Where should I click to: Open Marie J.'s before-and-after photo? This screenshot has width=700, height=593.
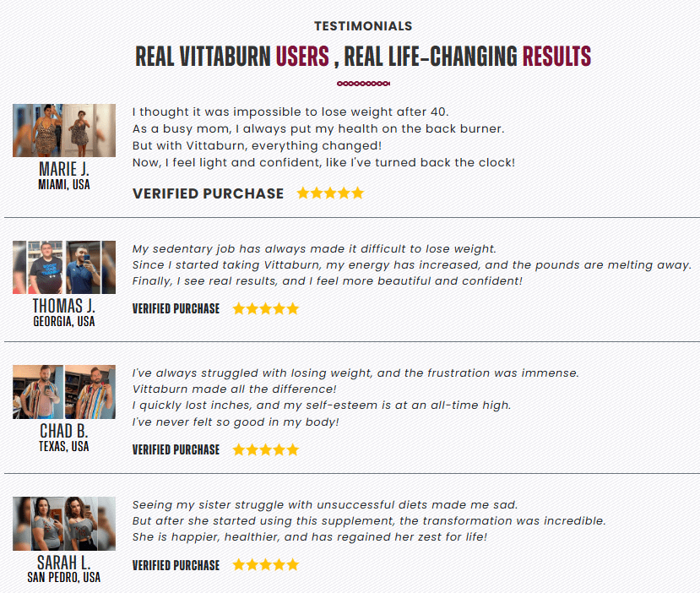64,130
